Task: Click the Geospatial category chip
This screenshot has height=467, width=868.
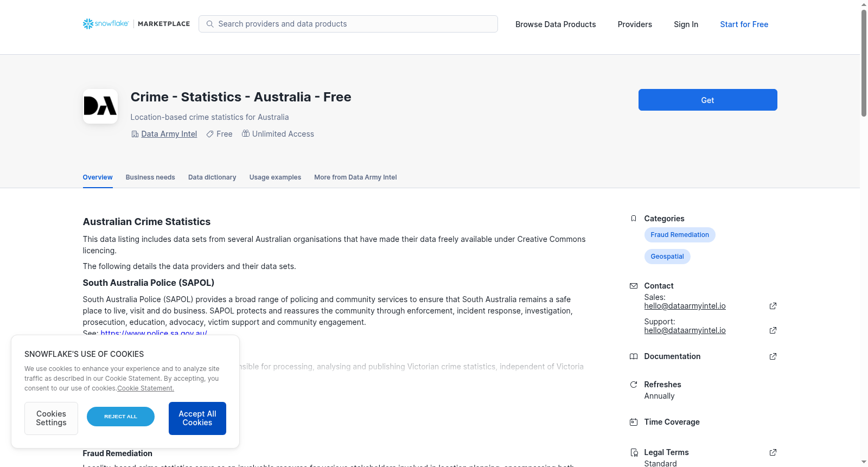Action: pyautogui.click(x=667, y=257)
